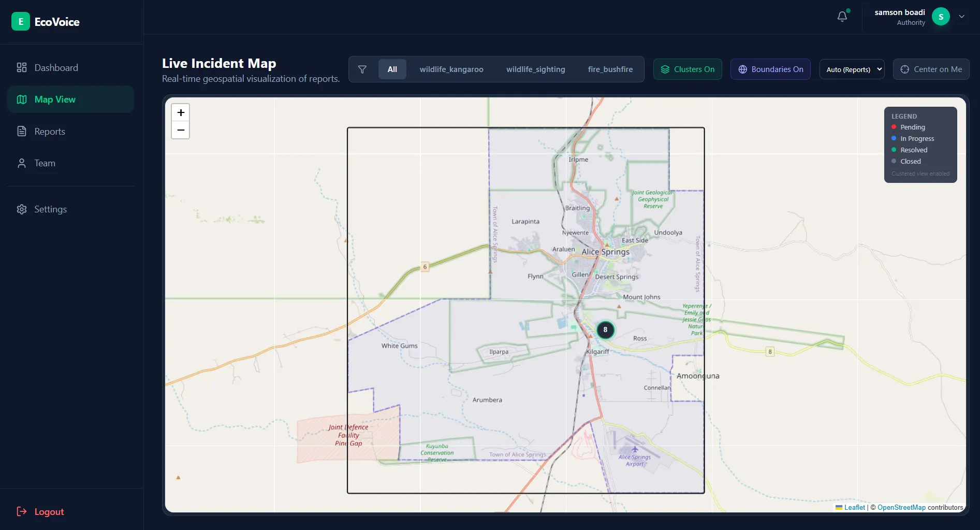980x530 pixels.
Task: Click the Pending red legend dot
Action: click(x=893, y=127)
